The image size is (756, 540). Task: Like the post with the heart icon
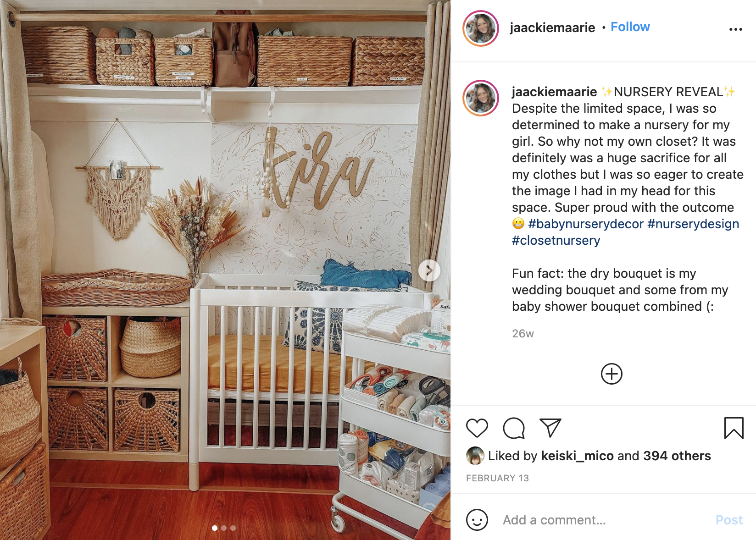click(477, 428)
